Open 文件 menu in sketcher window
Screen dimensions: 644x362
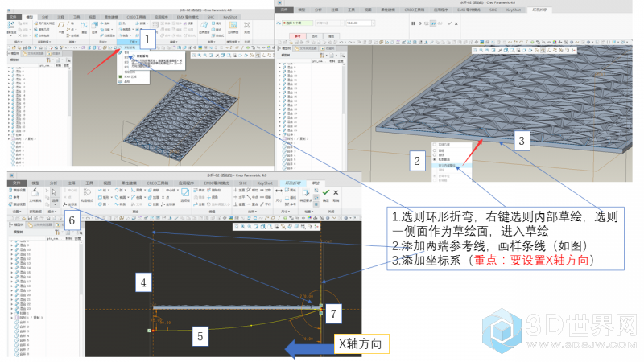(x=16, y=183)
